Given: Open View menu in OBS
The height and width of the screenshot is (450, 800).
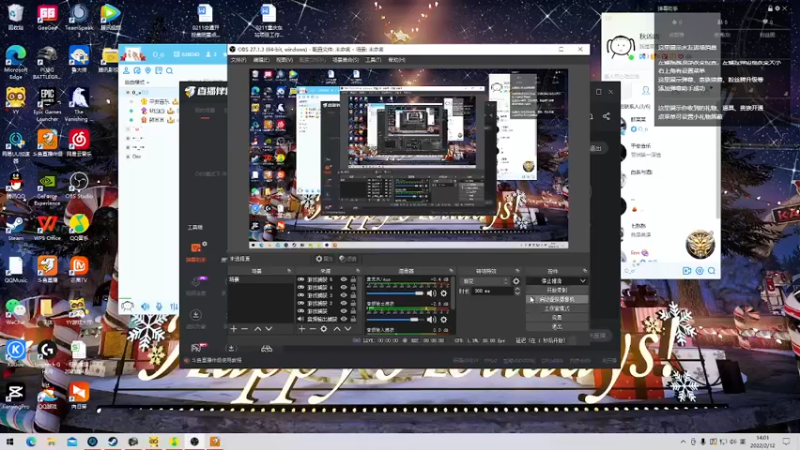Looking at the screenshot, I should coord(284,60).
